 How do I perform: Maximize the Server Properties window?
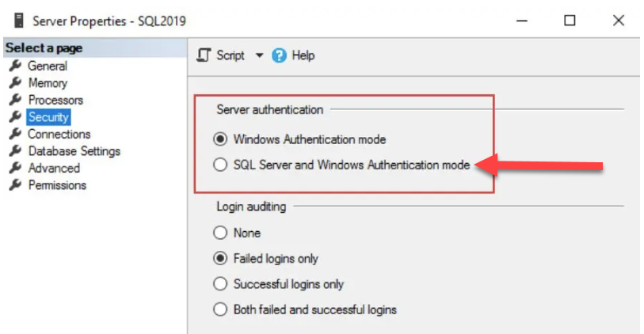[x=570, y=21]
